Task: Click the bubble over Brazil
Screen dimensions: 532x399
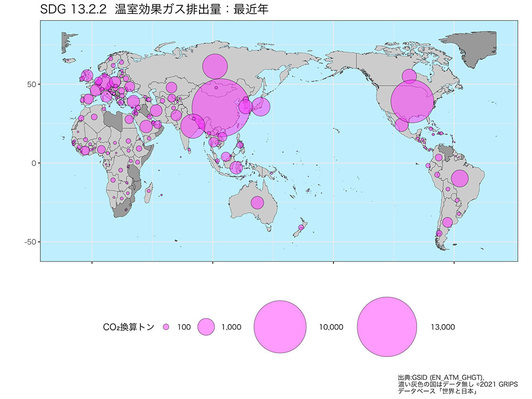Action: pos(460,179)
